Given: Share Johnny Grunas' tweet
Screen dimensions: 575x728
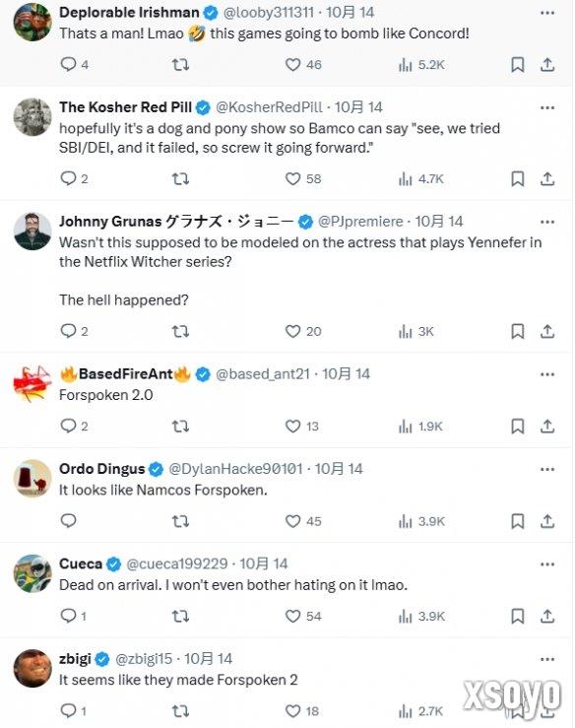Looking at the screenshot, I should (x=547, y=331).
